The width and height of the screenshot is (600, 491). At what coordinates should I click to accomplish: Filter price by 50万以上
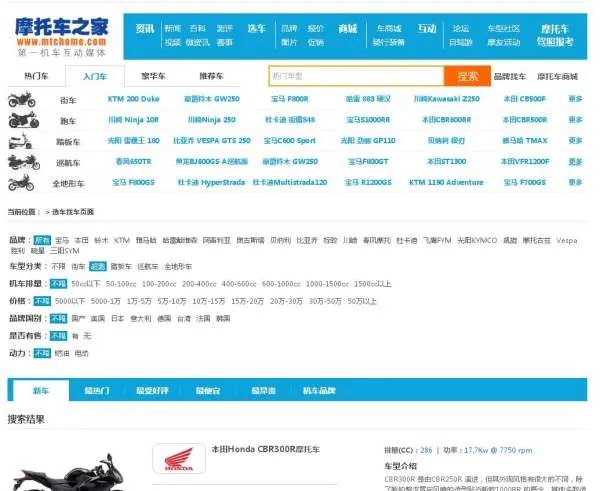pyautogui.click(x=362, y=301)
